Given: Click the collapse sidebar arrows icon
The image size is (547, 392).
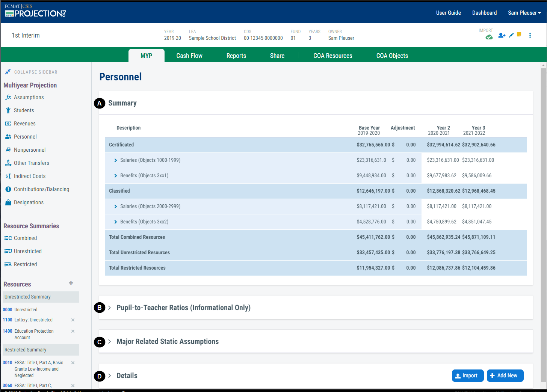Looking at the screenshot, I should point(8,72).
